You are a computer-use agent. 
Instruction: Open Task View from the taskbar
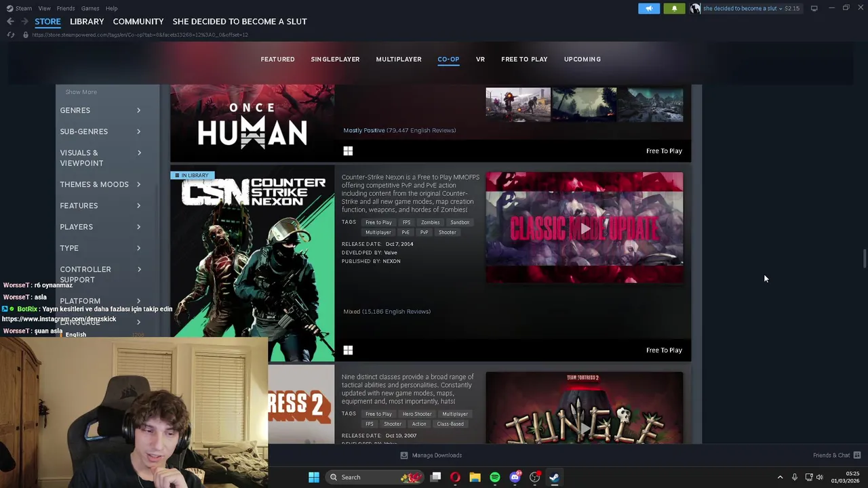pos(435,477)
